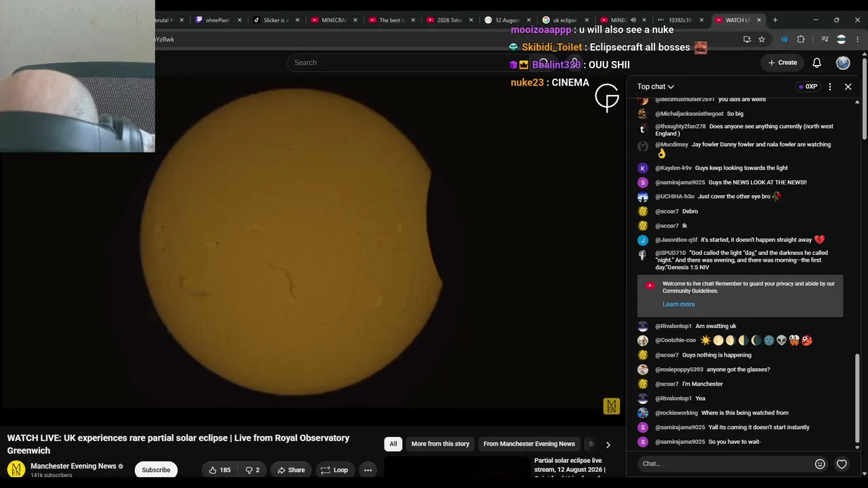Select More from this story chip
The width and height of the screenshot is (868, 488).
[x=440, y=444]
